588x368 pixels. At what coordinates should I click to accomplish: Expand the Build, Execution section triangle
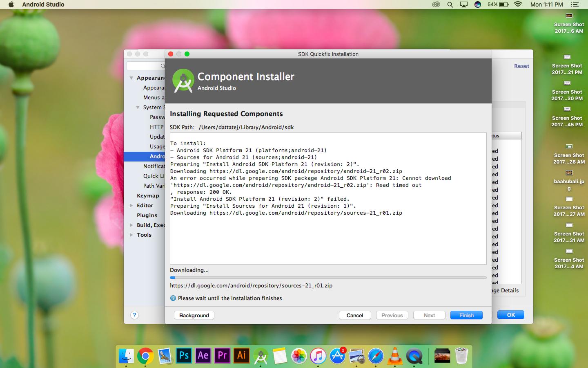[131, 225]
